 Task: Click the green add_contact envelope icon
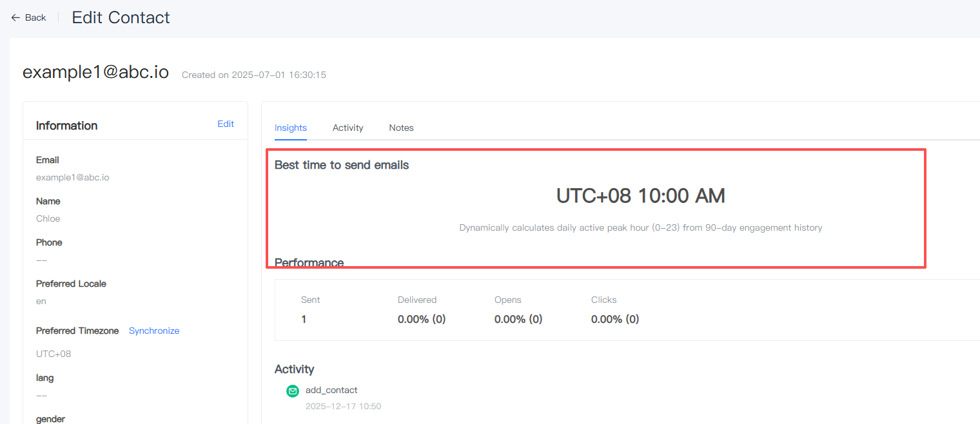click(x=293, y=390)
